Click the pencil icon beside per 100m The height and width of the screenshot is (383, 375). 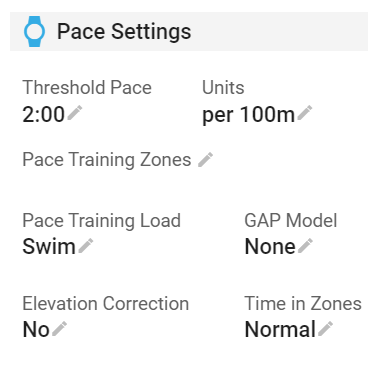pos(305,113)
